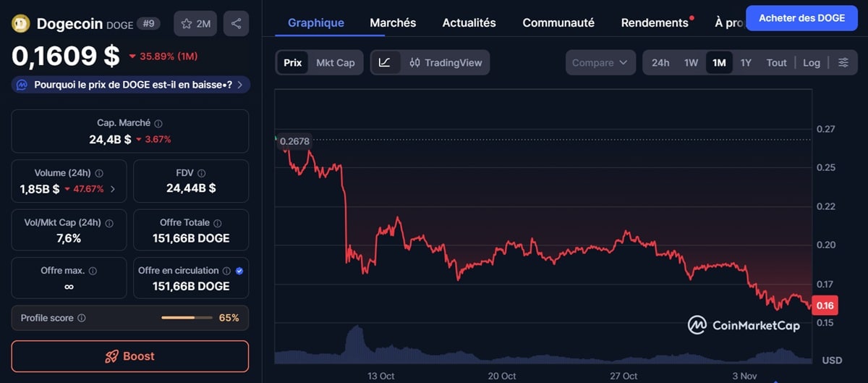Switch to line chart icon view

pos(385,62)
